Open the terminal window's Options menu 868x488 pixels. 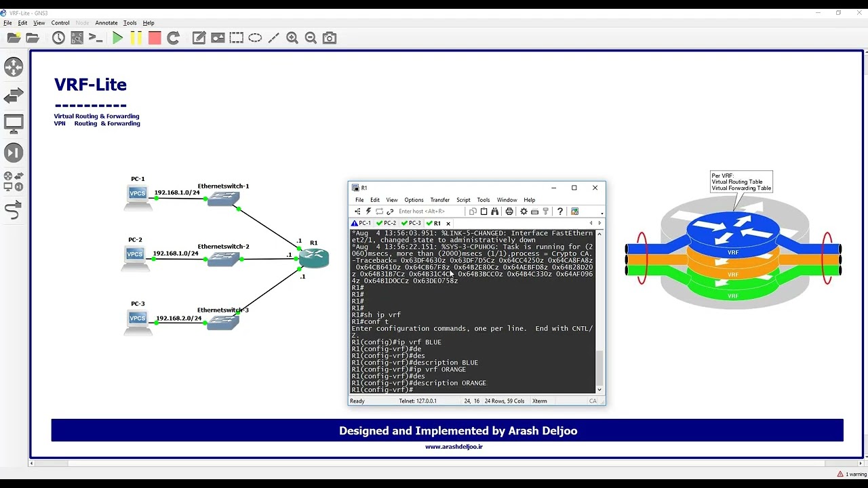(x=414, y=200)
